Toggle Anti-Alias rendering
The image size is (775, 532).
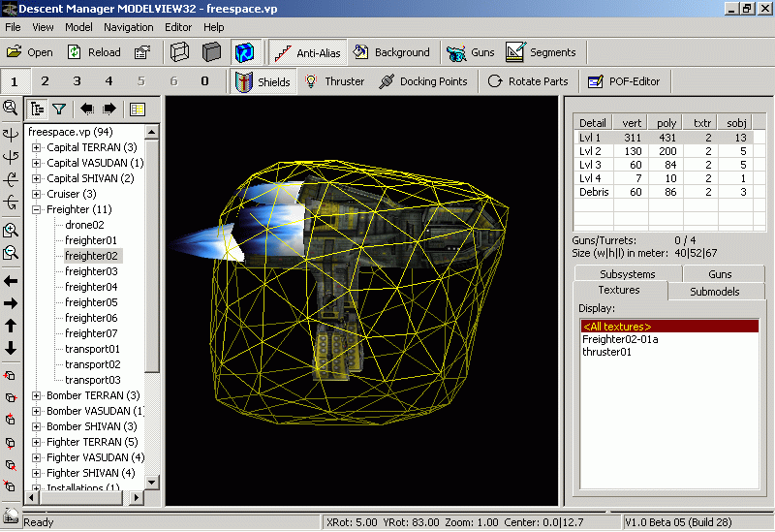307,52
